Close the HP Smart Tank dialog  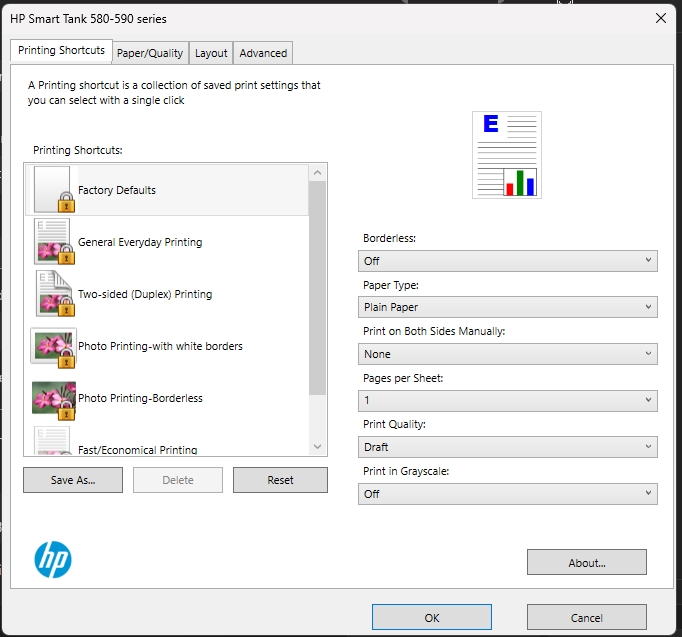661,18
